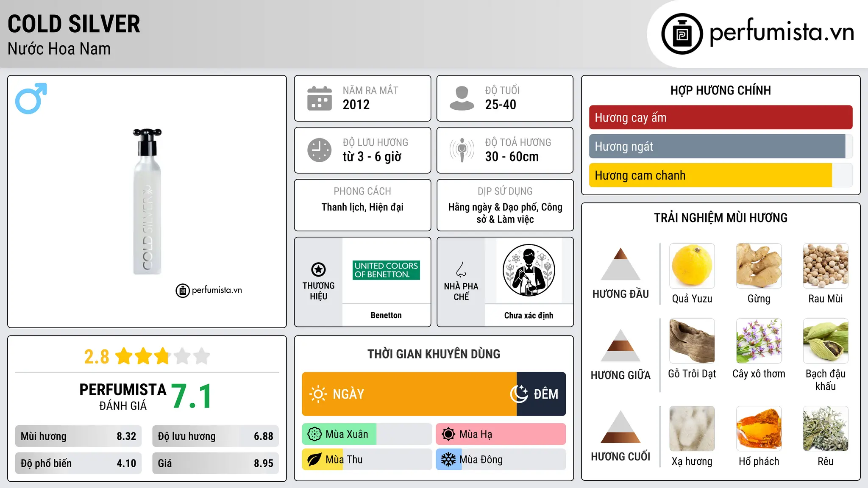Click the spring flower icon for Mùa Xuân
This screenshot has height=488, width=868.
[314, 434]
